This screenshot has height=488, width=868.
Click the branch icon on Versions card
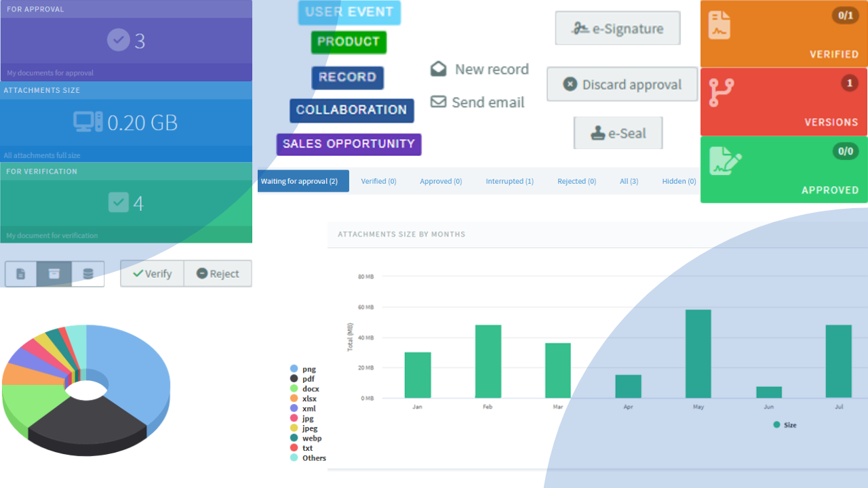tap(721, 93)
